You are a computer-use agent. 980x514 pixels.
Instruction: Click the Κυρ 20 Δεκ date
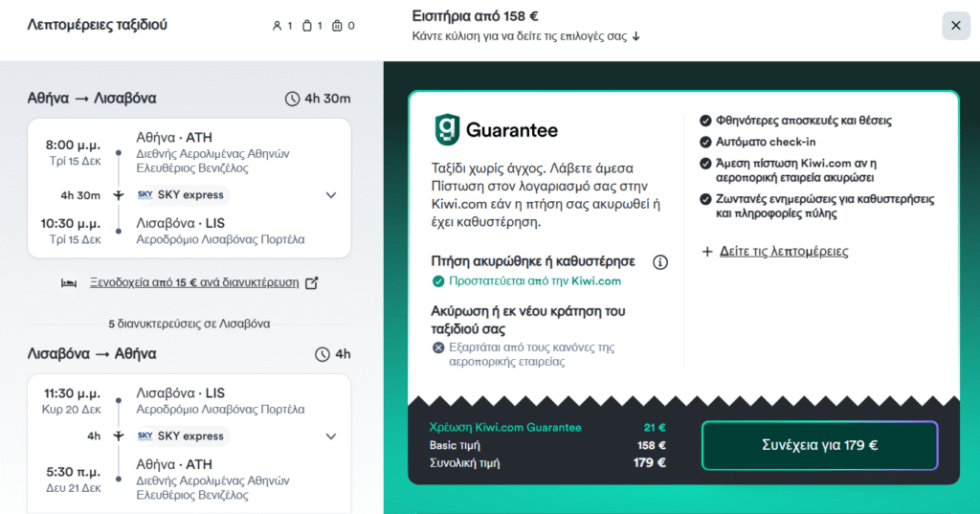(x=71, y=410)
